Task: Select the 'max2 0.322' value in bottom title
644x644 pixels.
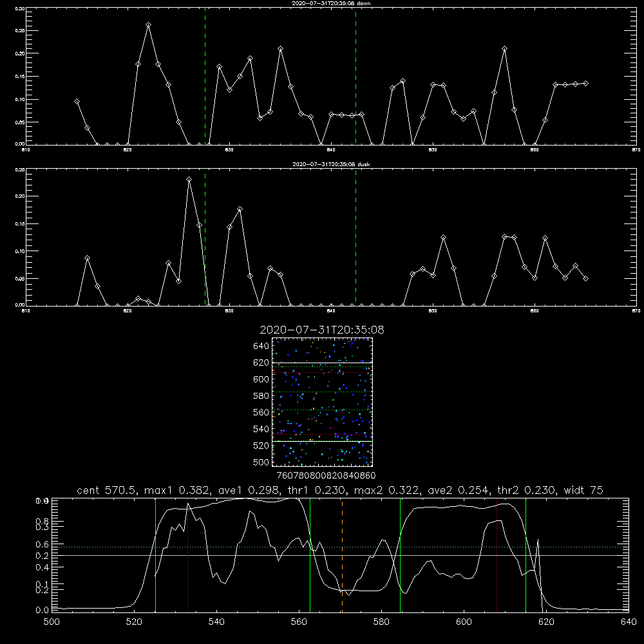Action: [x=386, y=490]
